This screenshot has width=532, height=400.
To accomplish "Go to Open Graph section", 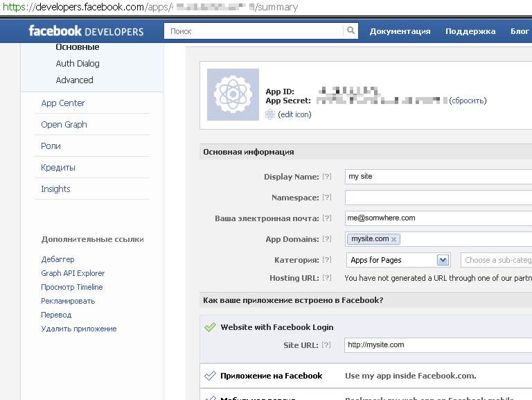I will 64,125.
